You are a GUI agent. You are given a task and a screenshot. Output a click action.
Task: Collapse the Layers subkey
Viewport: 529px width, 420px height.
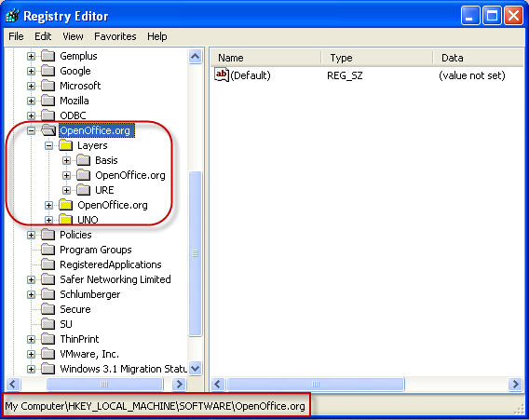pyautogui.click(x=49, y=145)
